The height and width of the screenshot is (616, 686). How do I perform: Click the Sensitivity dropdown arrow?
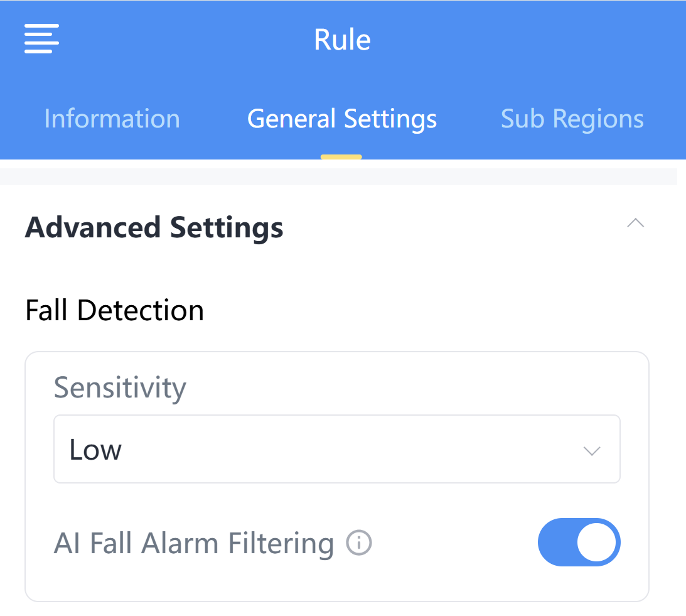[x=592, y=450]
